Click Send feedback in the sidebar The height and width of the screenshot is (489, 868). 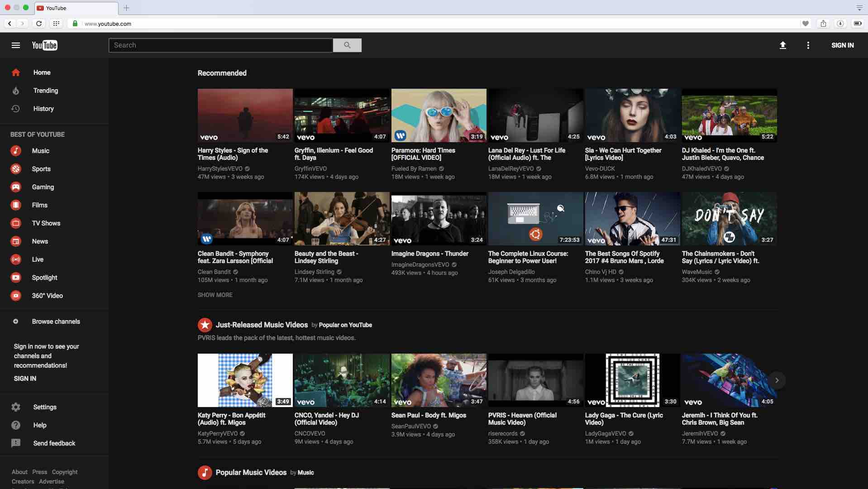54,443
